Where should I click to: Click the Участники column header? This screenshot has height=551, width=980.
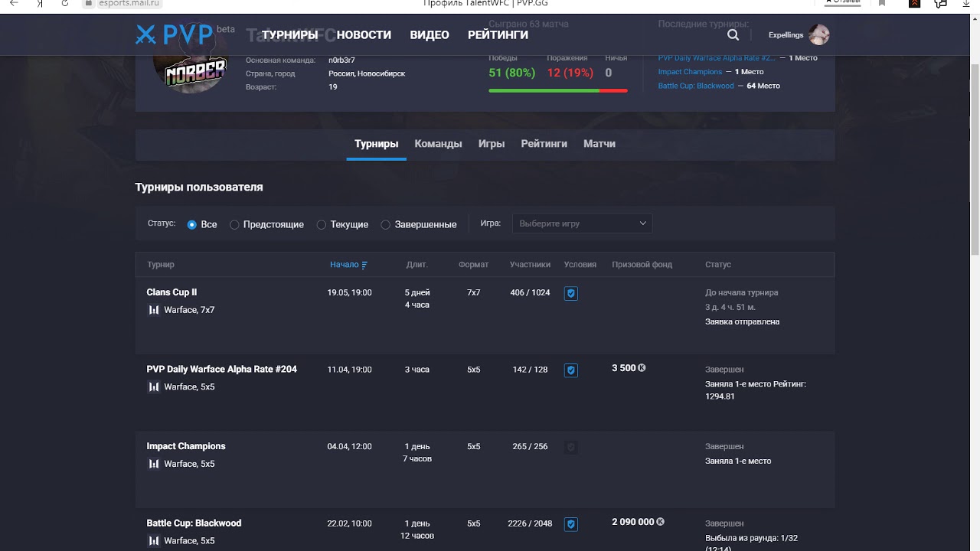coord(530,265)
